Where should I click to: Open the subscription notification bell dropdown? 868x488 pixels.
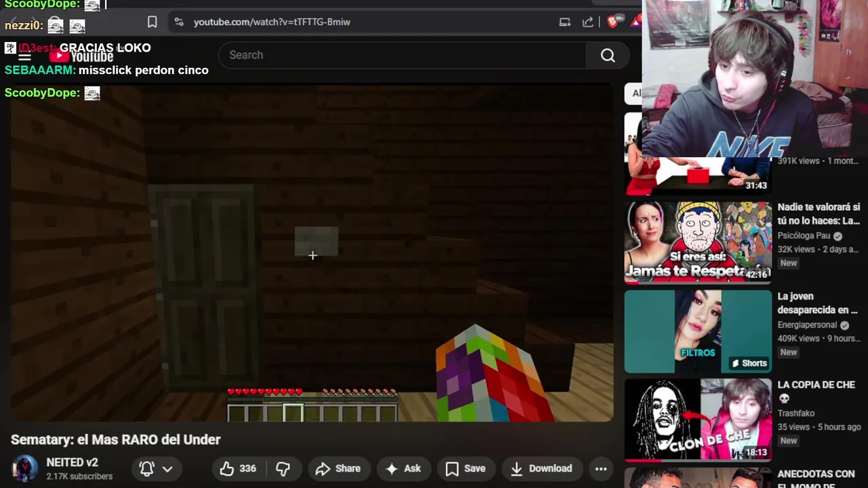(x=156, y=468)
